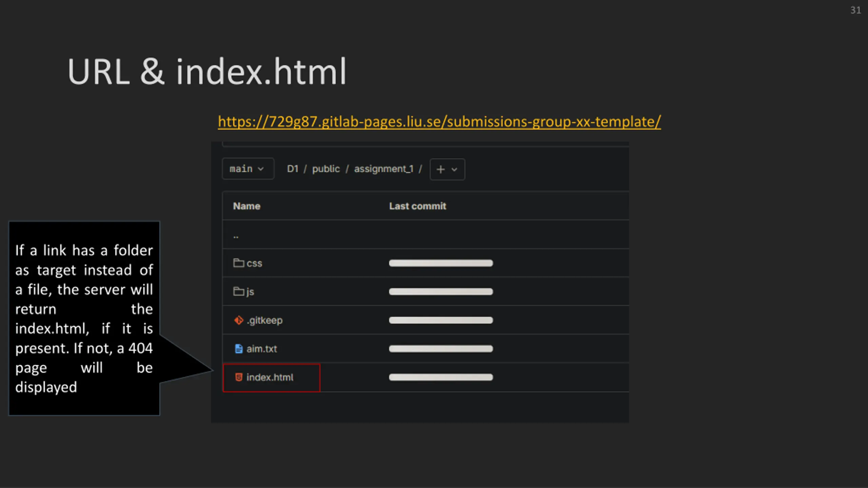
Task: Click the js folder icon
Action: [238, 291]
